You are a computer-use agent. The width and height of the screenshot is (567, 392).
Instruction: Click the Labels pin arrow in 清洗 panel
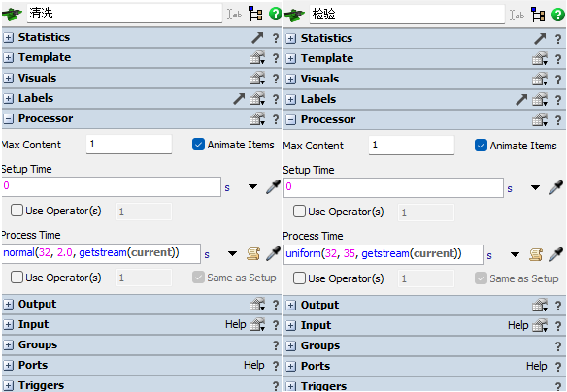[x=239, y=99]
